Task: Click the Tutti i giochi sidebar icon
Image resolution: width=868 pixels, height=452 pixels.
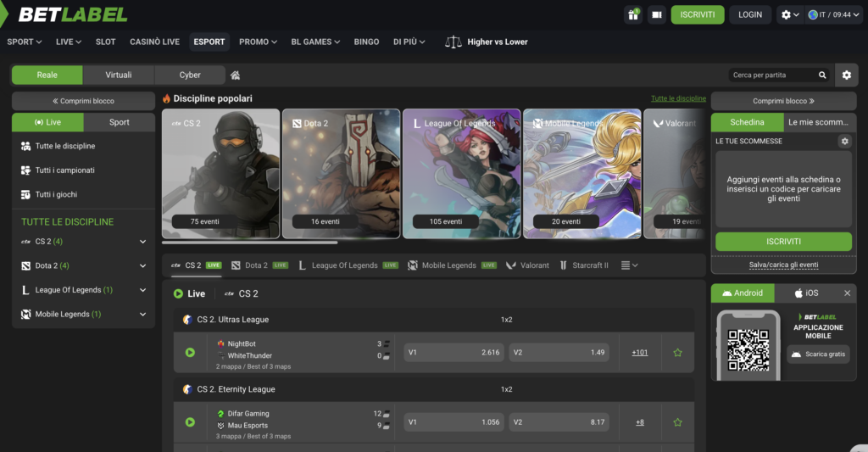Action: coord(25,194)
